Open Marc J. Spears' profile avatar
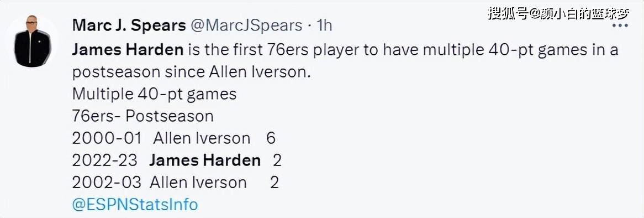Screen dimensions: 644x218 pos(33,41)
